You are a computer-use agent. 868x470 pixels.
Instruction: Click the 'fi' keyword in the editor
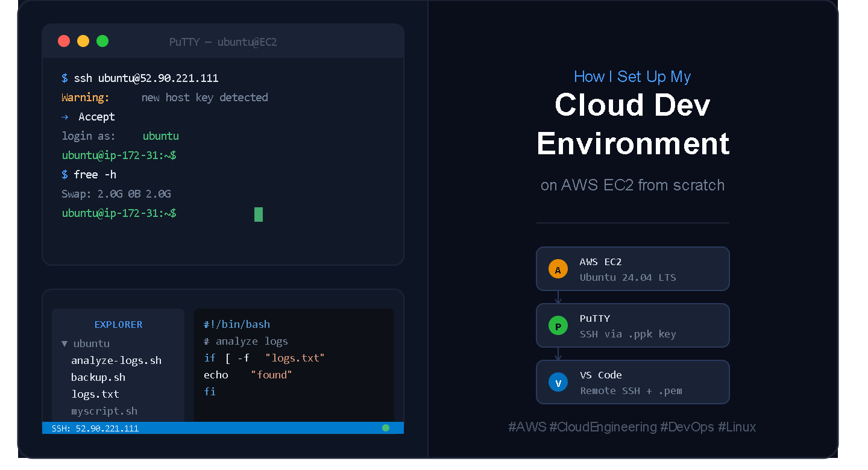(210, 392)
